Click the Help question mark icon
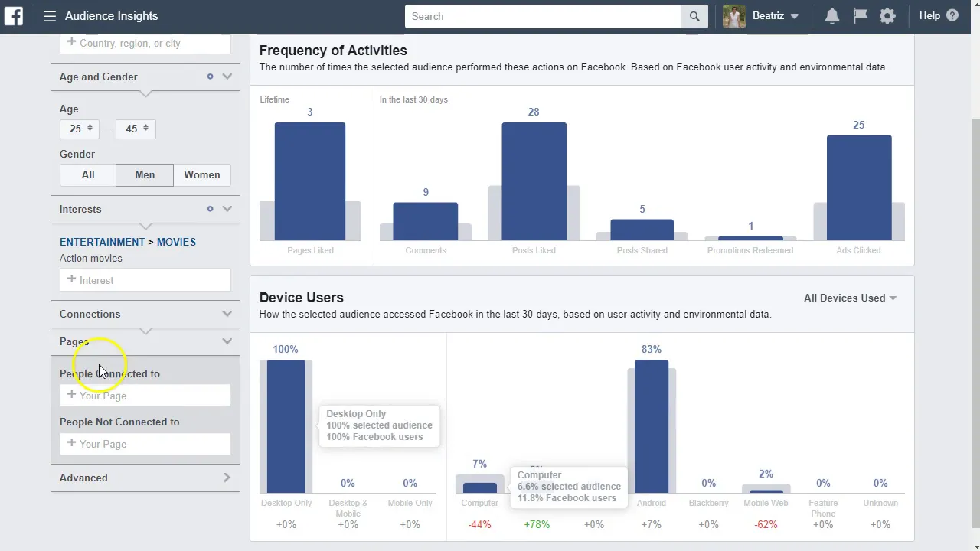The image size is (980, 551). click(952, 15)
